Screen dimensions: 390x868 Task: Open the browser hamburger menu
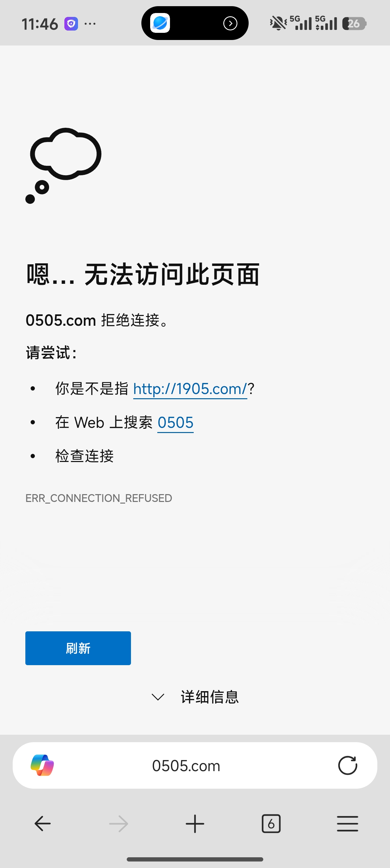(347, 823)
